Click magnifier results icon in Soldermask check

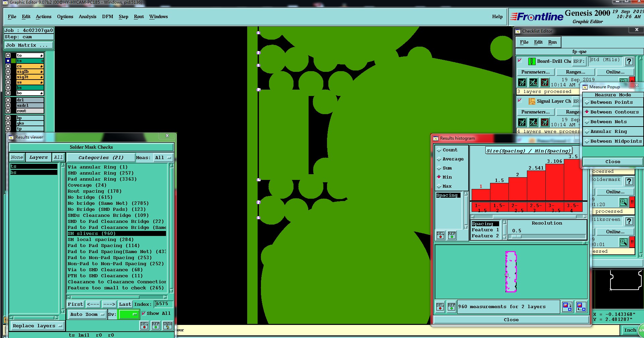623,202
